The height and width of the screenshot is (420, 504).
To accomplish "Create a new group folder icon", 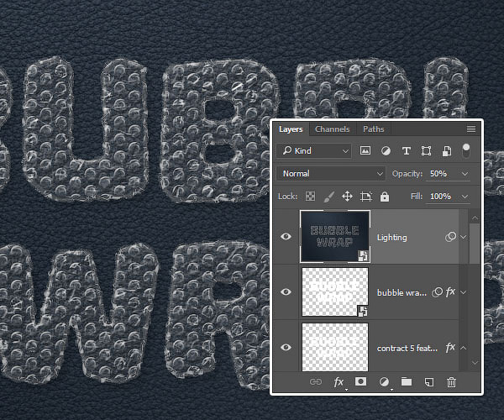I will coord(407,381).
